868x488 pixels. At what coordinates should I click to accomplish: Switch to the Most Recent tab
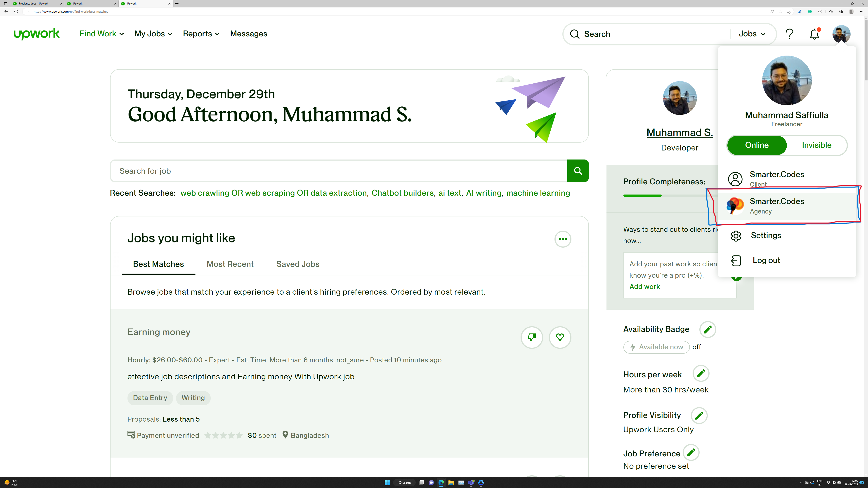(x=230, y=264)
